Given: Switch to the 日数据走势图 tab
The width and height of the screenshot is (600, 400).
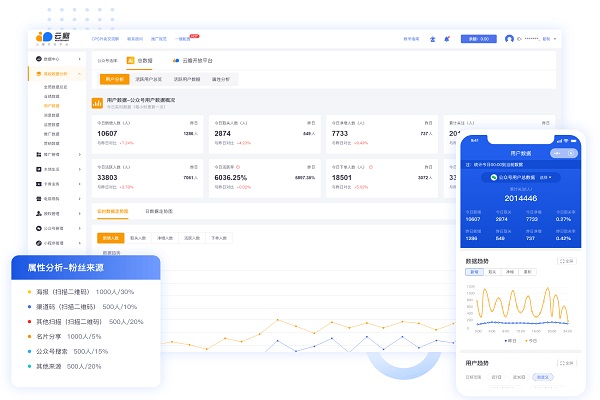Looking at the screenshot, I should (x=158, y=211).
